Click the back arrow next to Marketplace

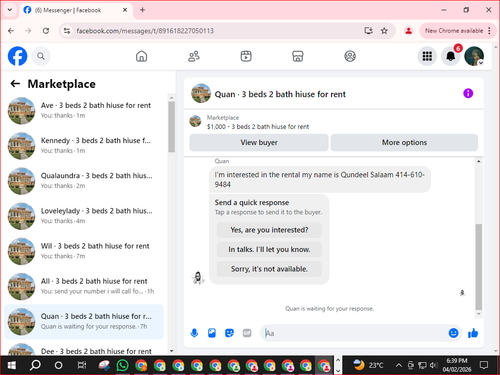coord(15,84)
